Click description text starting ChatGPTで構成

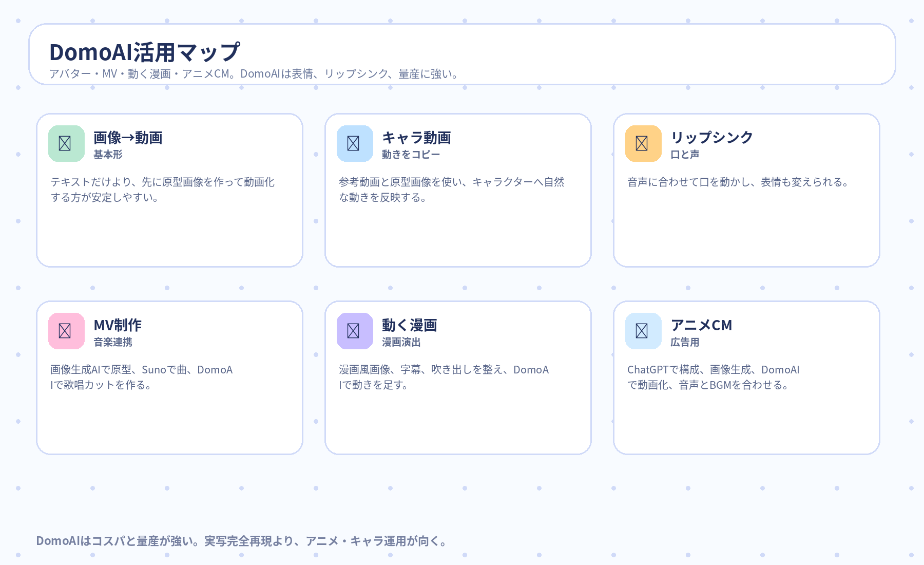[714, 377]
